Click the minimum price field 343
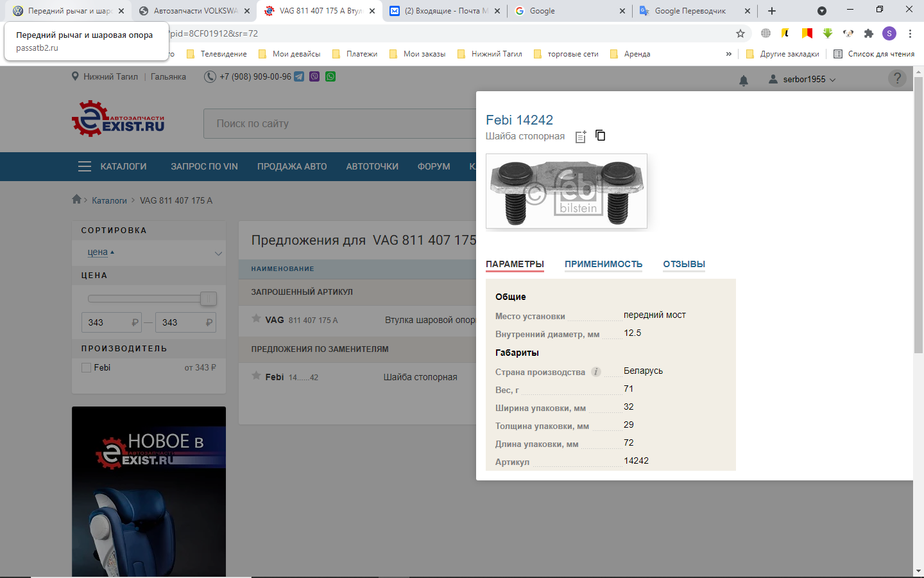 coord(111,322)
